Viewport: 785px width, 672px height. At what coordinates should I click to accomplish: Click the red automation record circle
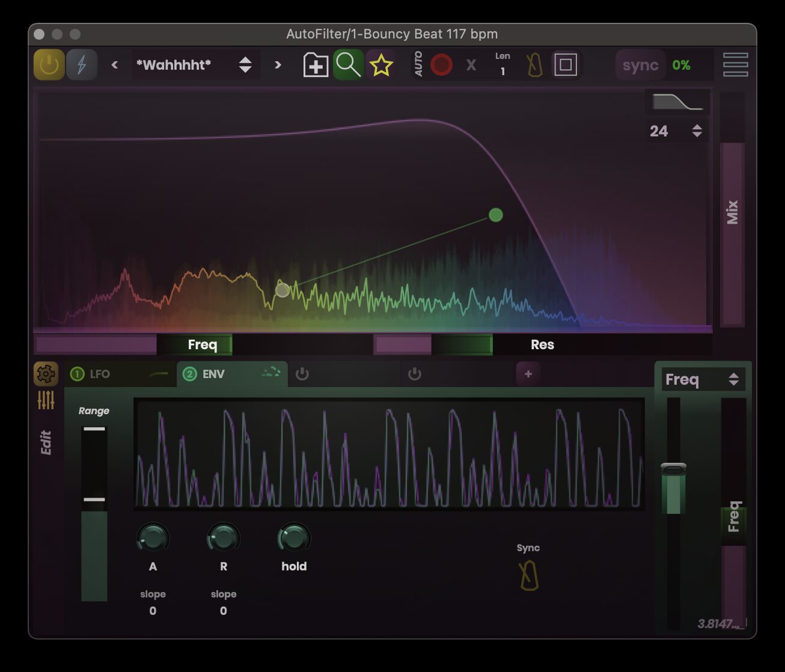click(x=441, y=65)
